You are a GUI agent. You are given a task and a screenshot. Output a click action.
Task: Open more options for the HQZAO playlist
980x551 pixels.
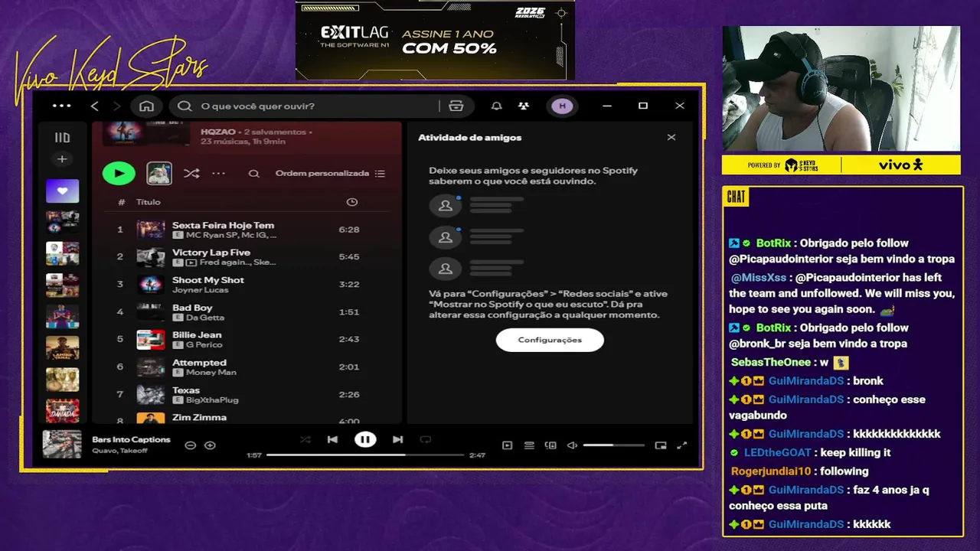coord(219,174)
